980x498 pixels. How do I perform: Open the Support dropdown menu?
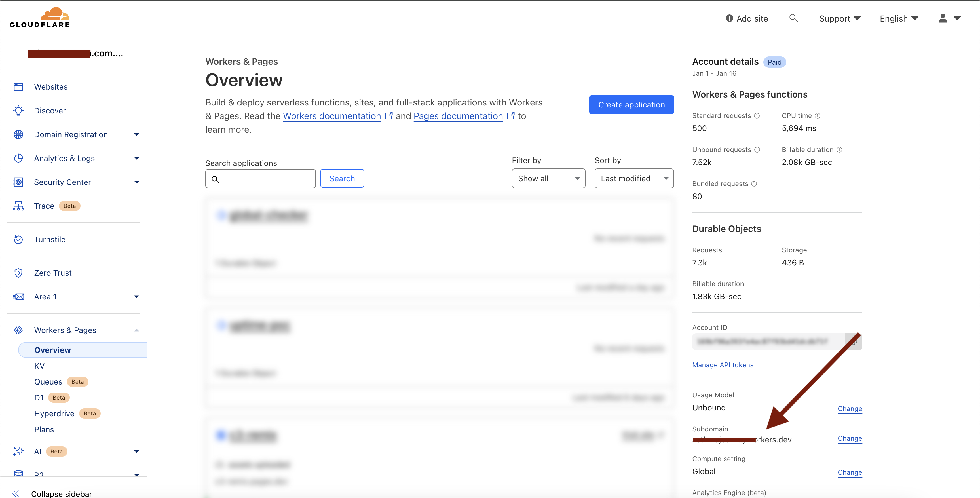tap(840, 19)
